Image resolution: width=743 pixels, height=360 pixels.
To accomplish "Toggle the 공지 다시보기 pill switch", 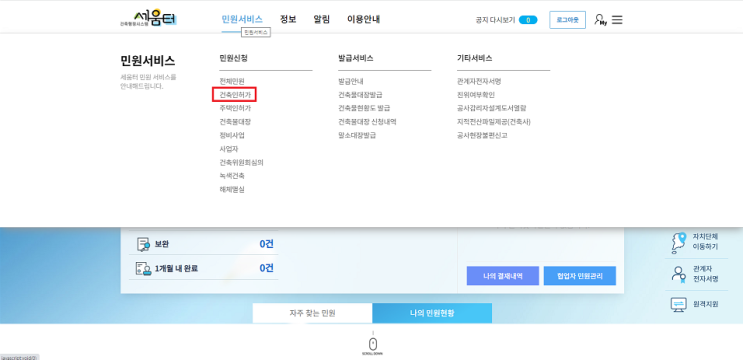I will [x=528, y=20].
